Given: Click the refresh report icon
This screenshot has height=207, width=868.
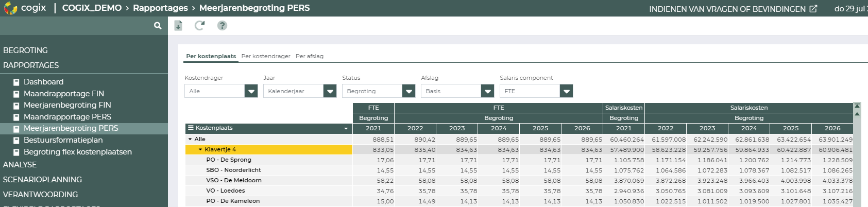Looking at the screenshot, I should pos(199,26).
